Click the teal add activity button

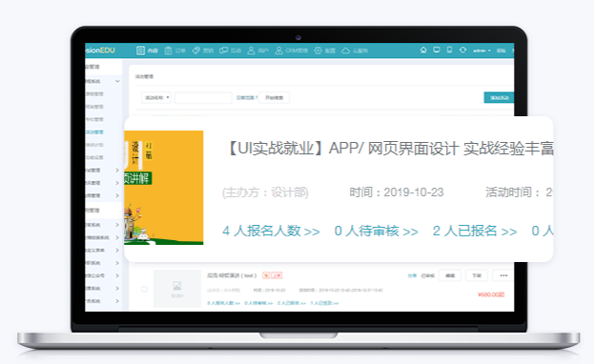tap(499, 98)
